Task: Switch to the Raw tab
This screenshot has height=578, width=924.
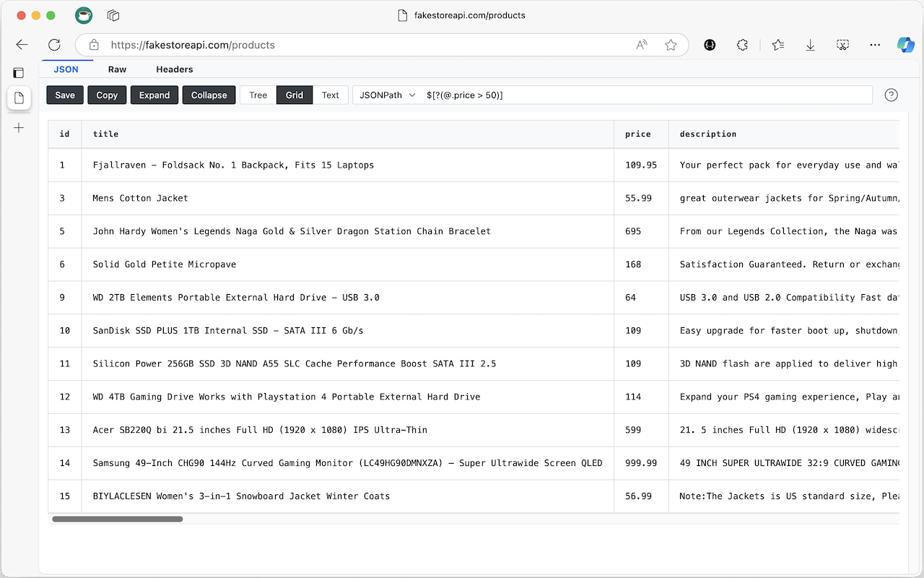Action: 117,69
